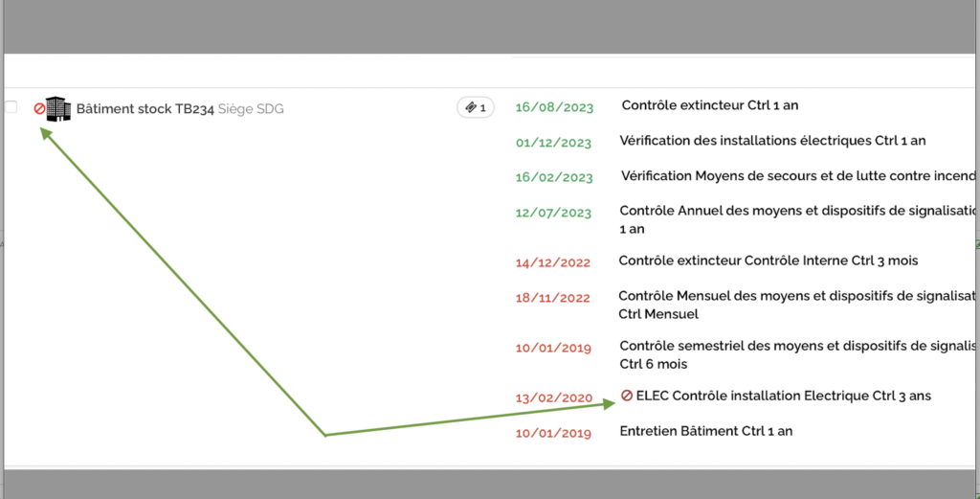Open Vérification des installations électriques Ctrl 1 an

772,141
